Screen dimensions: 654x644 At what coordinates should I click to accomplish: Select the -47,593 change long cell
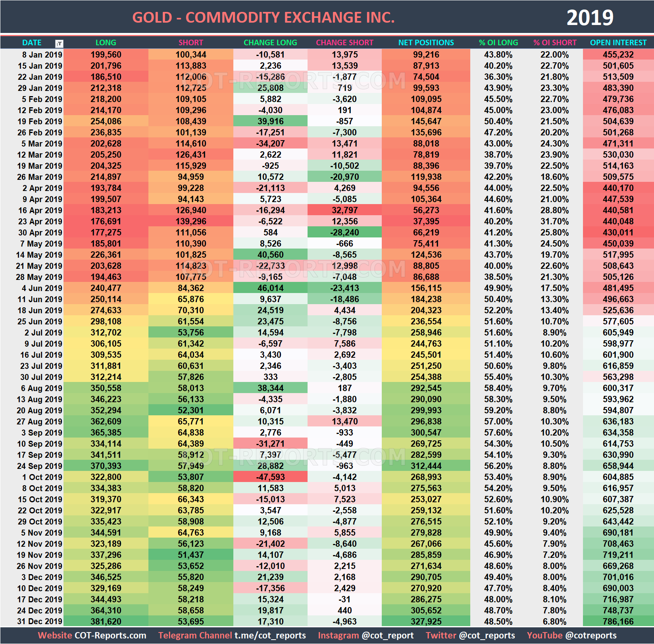270,477
